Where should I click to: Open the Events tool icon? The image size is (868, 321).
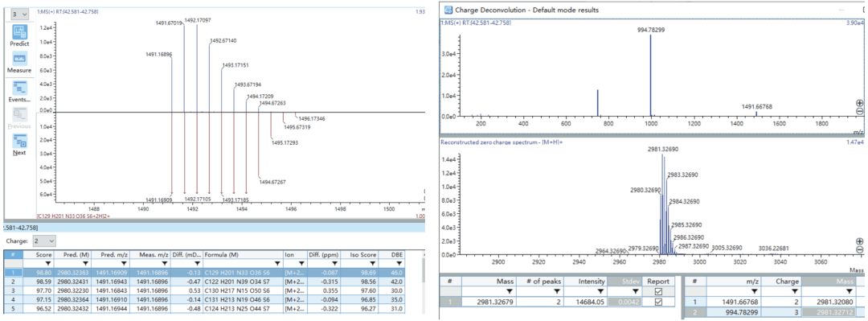(20, 87)
